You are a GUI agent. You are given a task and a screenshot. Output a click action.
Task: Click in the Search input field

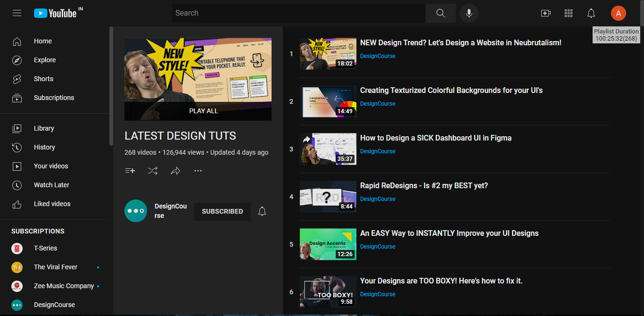tap(299, 13)
